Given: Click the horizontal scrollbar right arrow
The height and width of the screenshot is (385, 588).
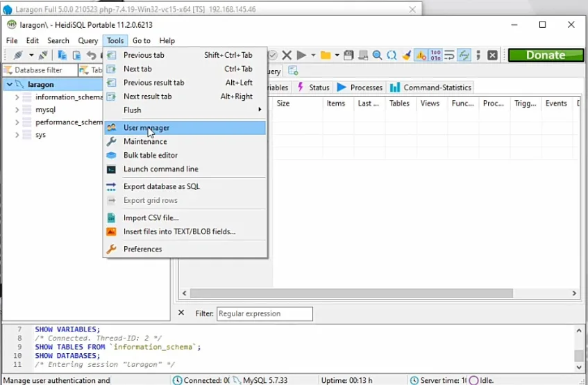Looking at the screenshot, I should coord(574,293).
